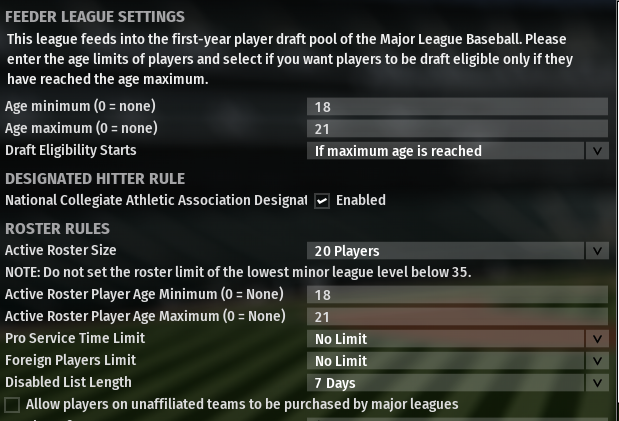Screen dimensions: 619x421
Task: Click the arrow on Pro Service Time Limit
Action: point(597,339)
